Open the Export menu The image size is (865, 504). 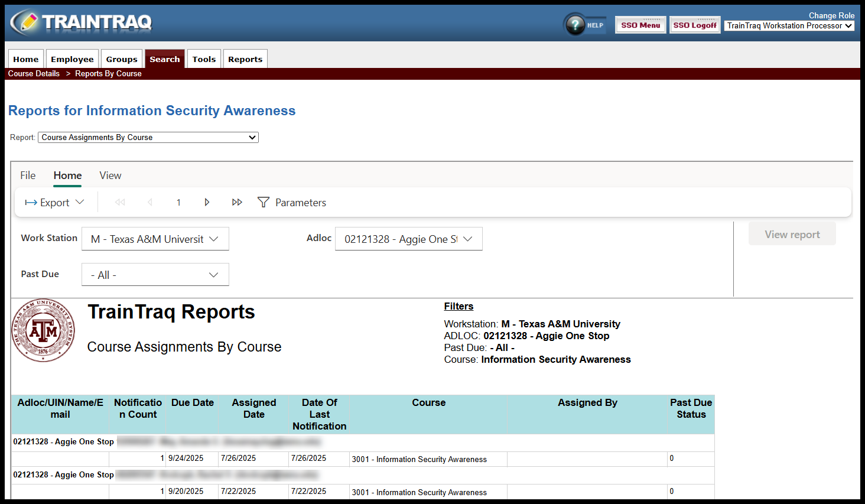click(54, 203)
